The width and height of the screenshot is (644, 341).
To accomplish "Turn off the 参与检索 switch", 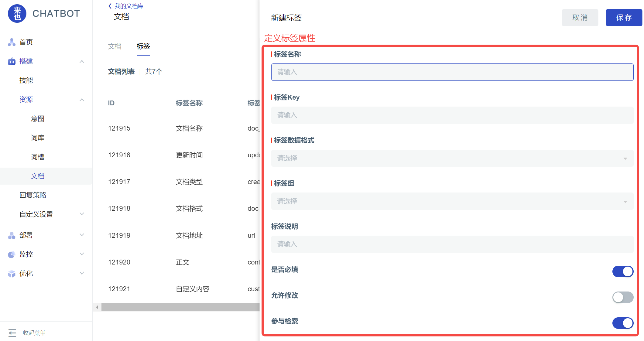I will point(623,323).
